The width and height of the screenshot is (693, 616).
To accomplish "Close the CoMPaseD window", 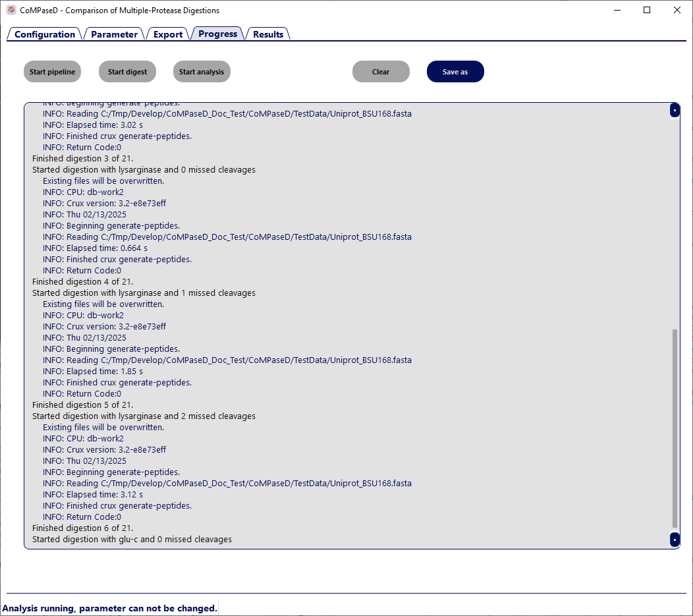I will point(677,11).
